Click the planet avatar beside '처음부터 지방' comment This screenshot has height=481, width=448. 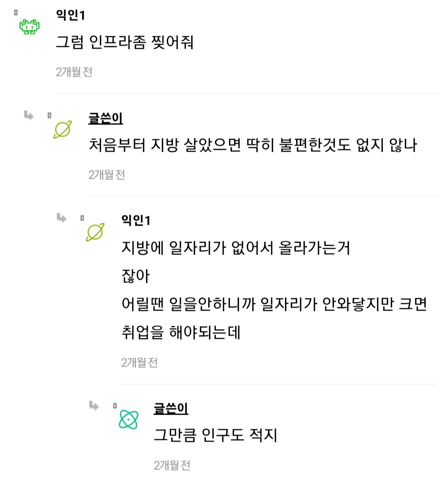[x=62, y=130]
